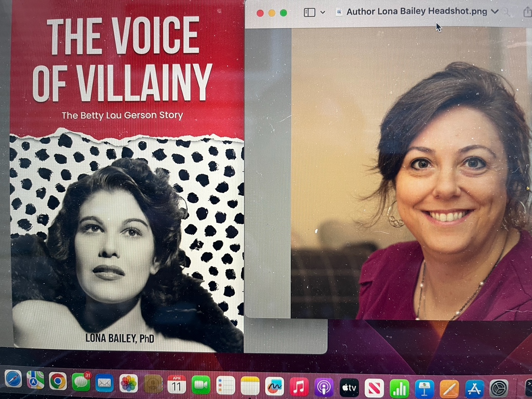Launch Freeform from the Dock

274,387
